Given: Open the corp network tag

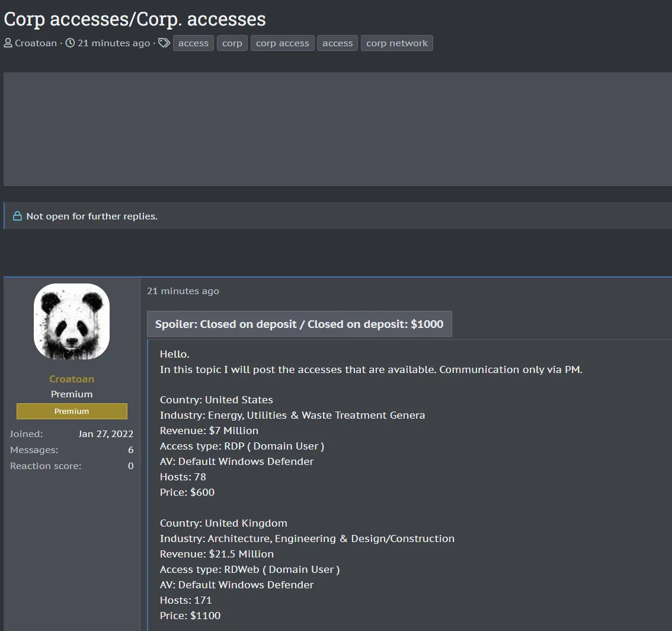Looking at the screenshot, I should pos(396,43).
